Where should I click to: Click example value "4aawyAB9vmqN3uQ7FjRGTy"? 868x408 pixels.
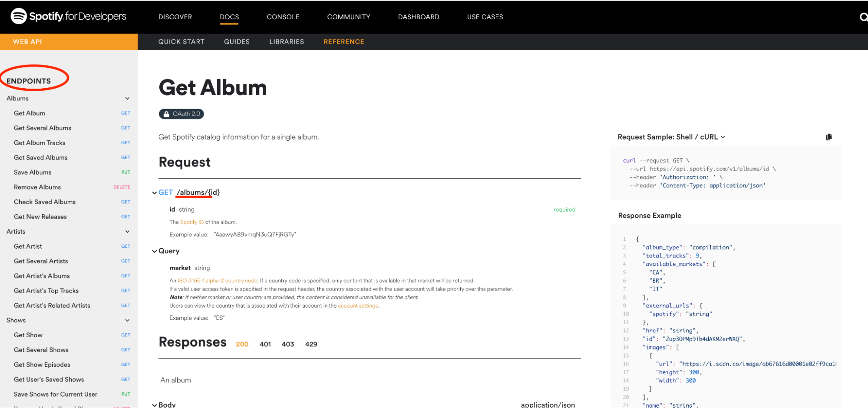255,235
